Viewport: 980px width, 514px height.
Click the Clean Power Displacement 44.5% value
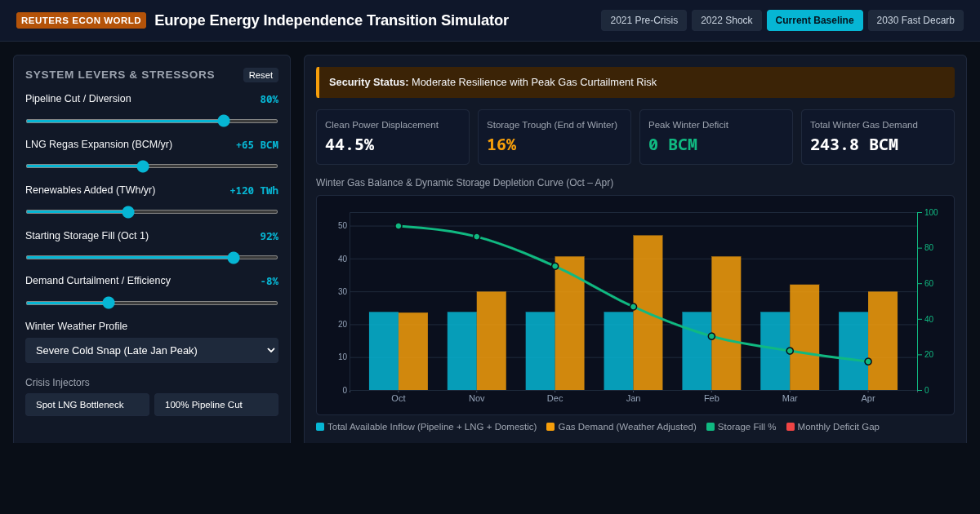point(350,144)
